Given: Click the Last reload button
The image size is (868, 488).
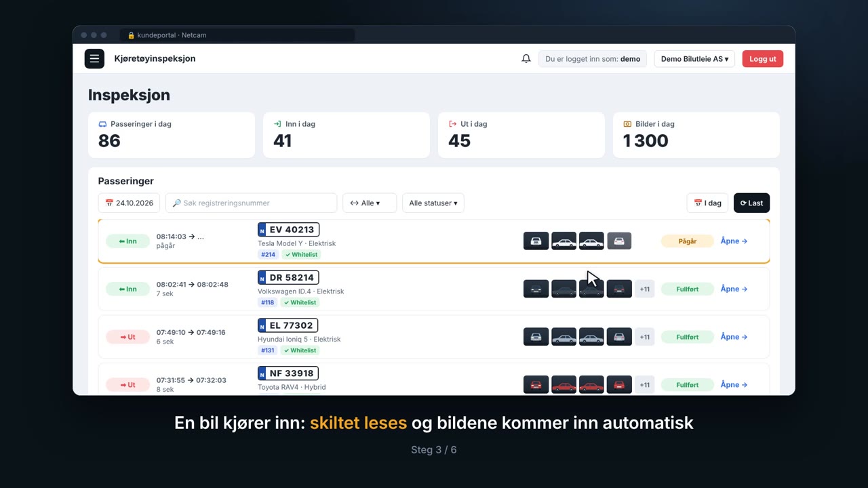Looking at the screenshot, I should pyautogui.click(x=751, y=203).
